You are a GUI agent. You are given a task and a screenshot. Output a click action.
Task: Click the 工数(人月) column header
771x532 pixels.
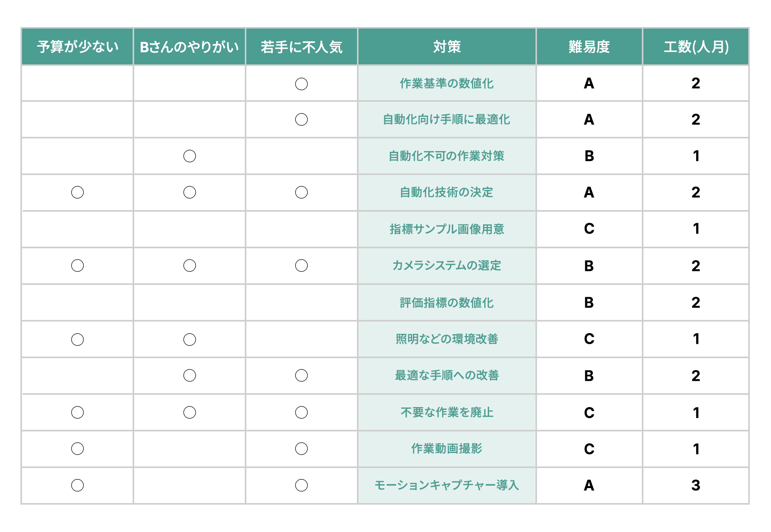pyautogui.click(x=696, y=47)
